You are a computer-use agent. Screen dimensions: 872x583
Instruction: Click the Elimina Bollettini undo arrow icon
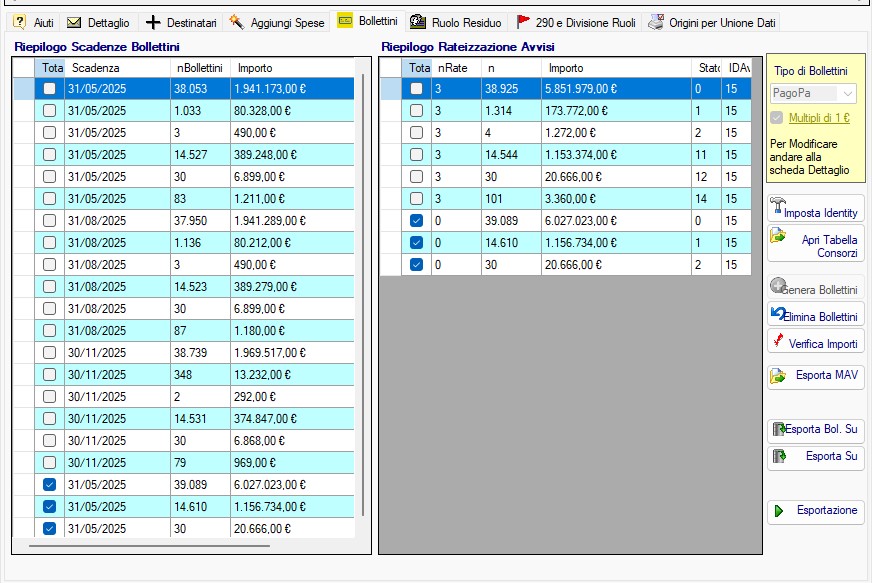pos(779,314)
